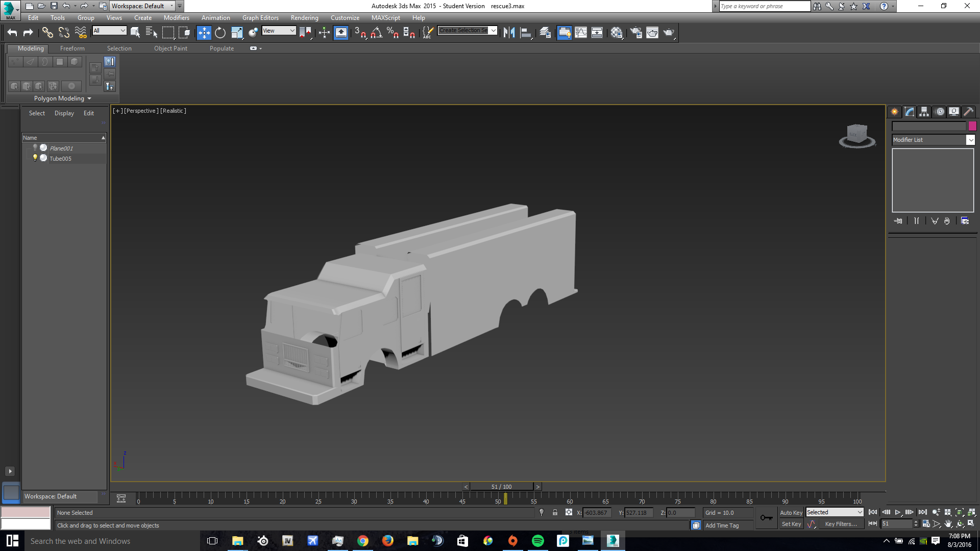This screenshot has height=551, width=980.
Task: Open the Rendering menu
Action: click(x=304, y=18)
